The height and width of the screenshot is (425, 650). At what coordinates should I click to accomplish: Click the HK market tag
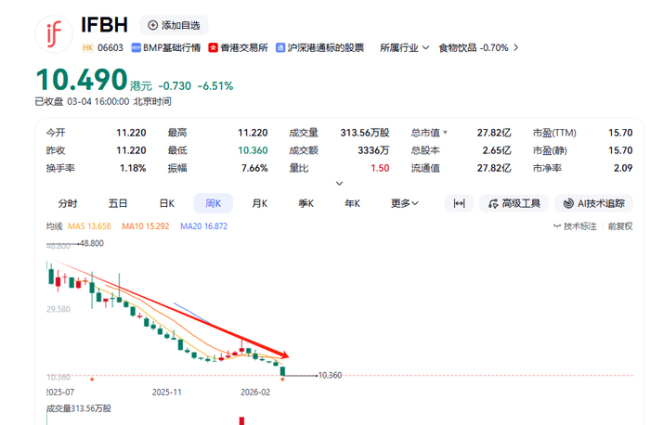point(87,48)
